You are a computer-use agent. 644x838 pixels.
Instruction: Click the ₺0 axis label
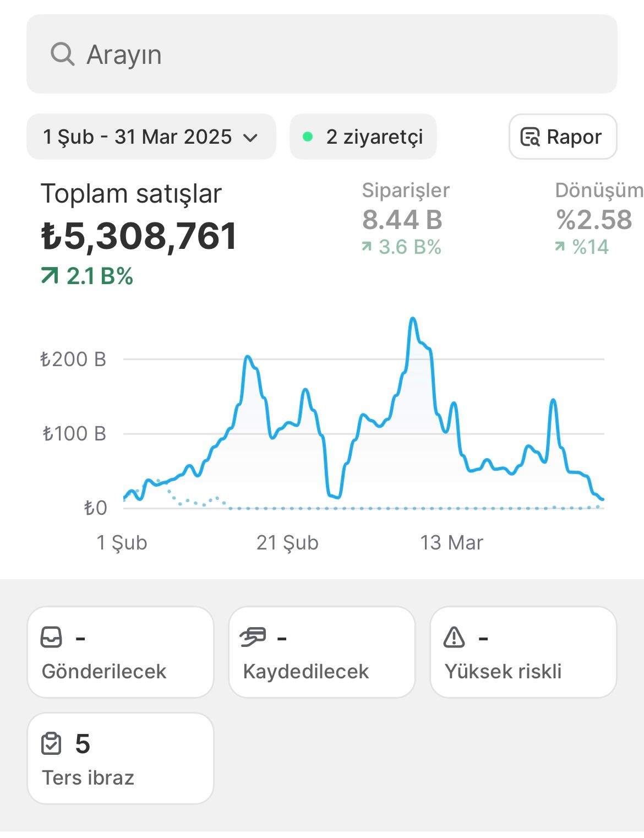point(95,508)
